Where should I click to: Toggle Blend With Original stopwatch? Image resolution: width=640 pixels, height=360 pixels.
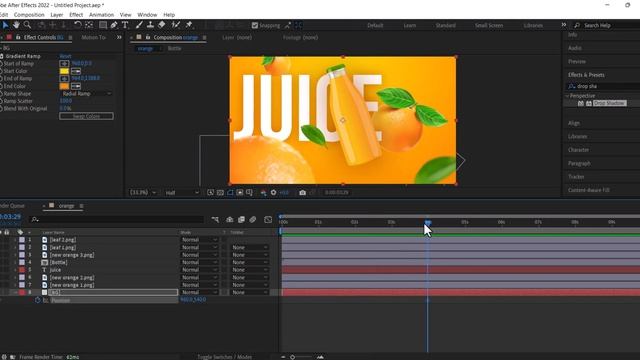(1, 109)
